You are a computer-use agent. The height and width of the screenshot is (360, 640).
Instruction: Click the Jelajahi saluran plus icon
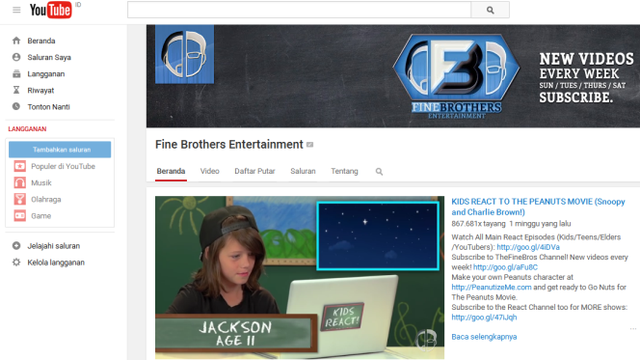[16, 246]
